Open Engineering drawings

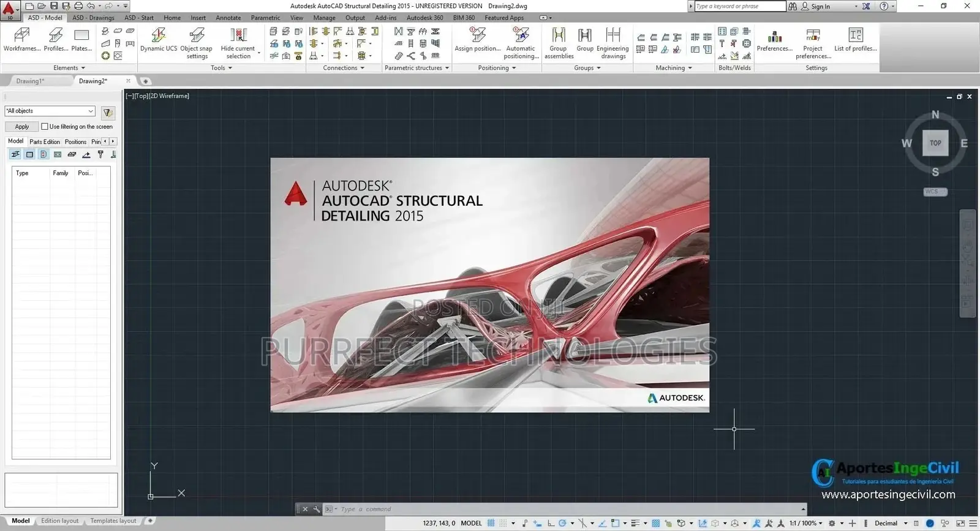pyautogui.click(x=613, y=43)
